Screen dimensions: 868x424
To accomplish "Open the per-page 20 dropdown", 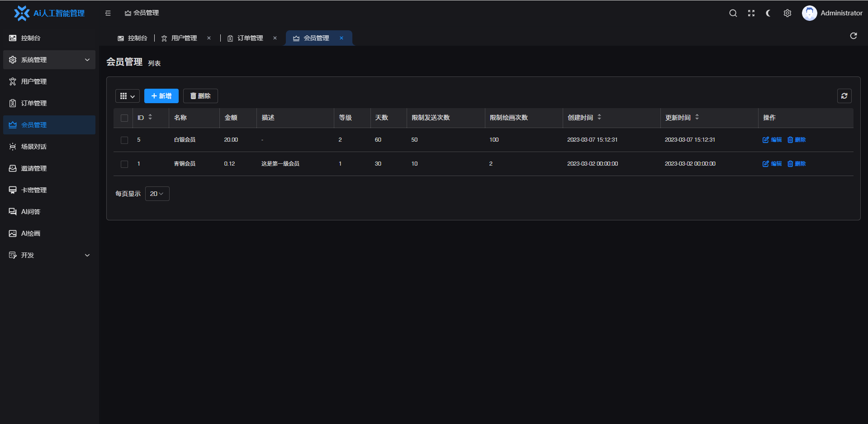I will (x=157, y=194).
